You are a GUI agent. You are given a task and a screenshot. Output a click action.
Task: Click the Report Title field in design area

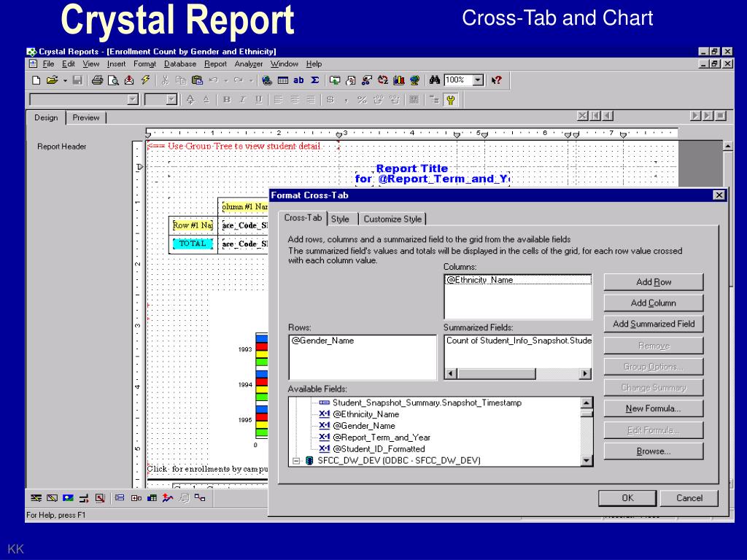[411, 168]
